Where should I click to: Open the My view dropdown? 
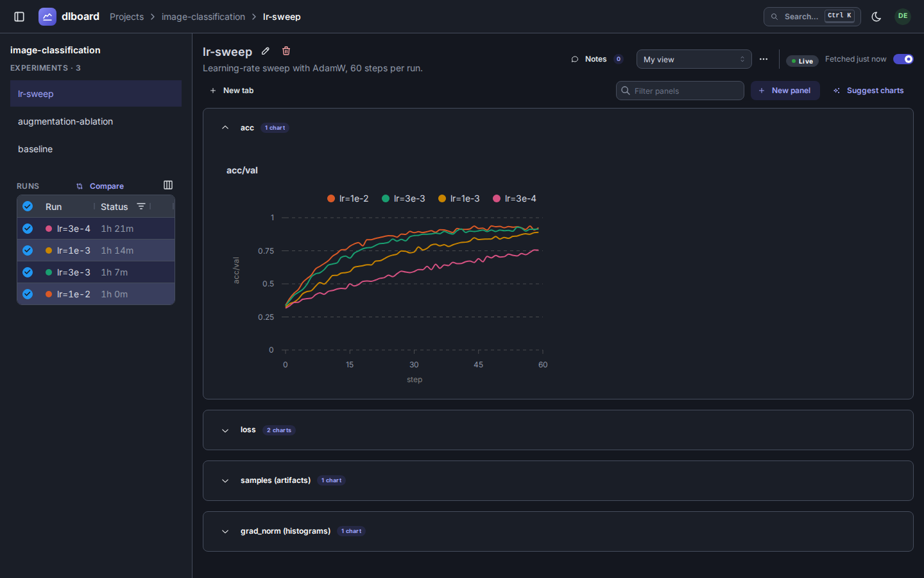pyautogui.click(x=694, y=59)
